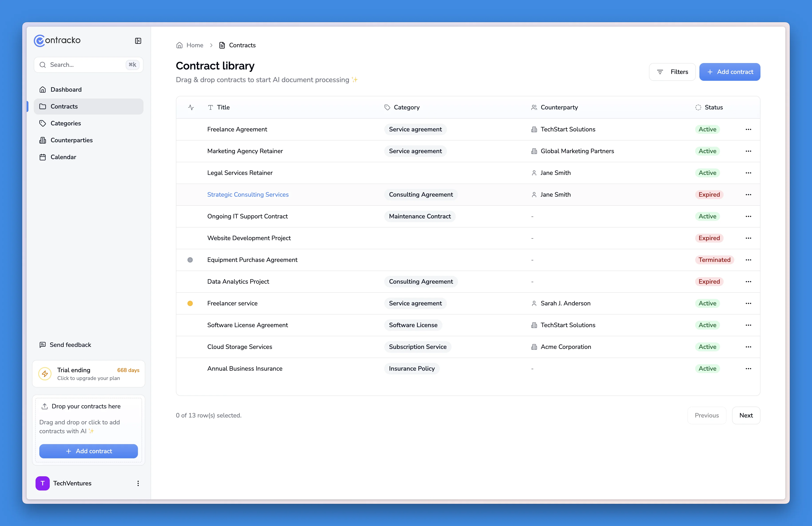
Task: Click the activity icon in the table header
Action: [191, 107]
